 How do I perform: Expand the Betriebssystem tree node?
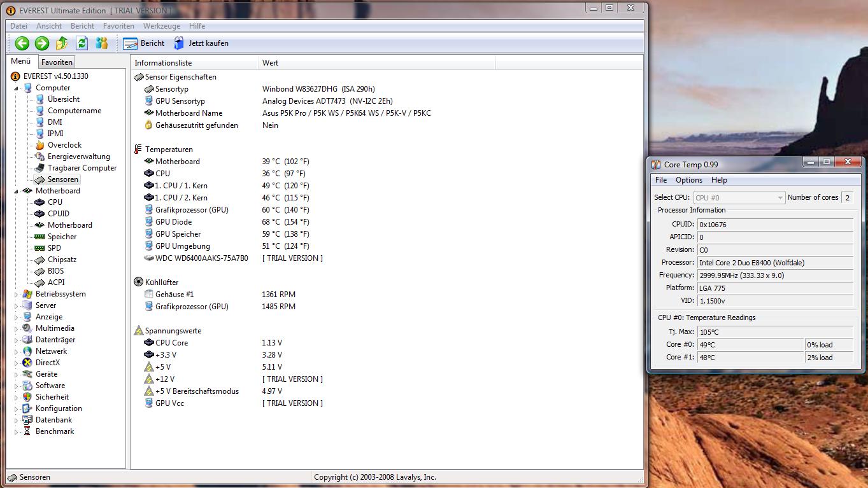point(17,294)
